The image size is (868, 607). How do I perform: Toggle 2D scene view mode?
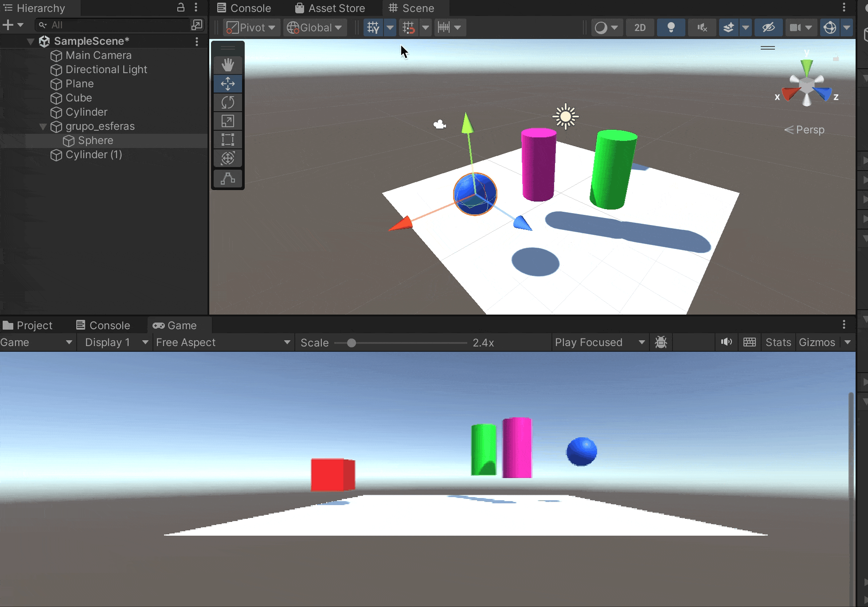click(640, 27)
